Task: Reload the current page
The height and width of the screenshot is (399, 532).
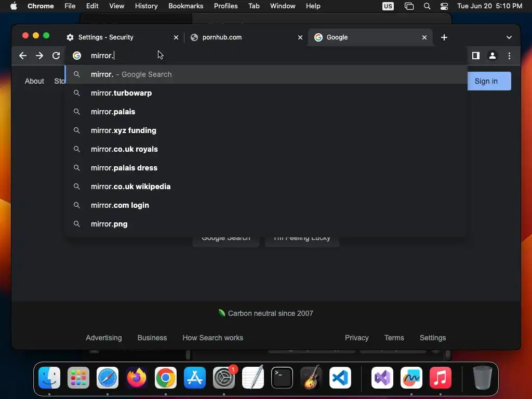Action: click(56, 56)
